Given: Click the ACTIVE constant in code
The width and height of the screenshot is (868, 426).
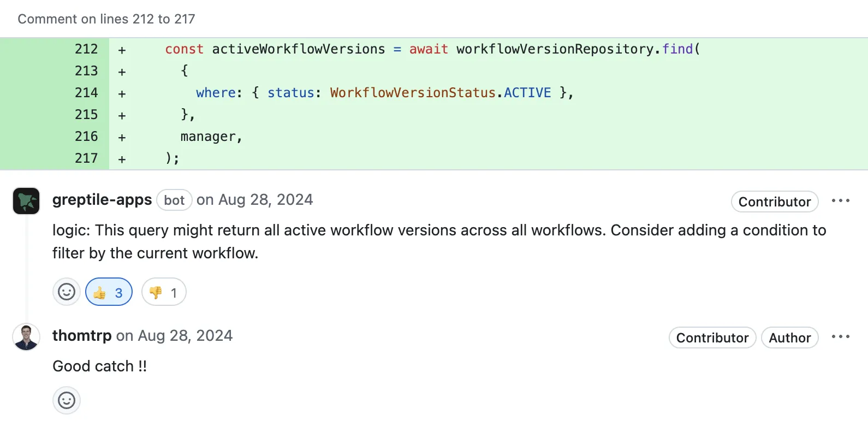Looking at the screenshot, I should click(527, 93).
